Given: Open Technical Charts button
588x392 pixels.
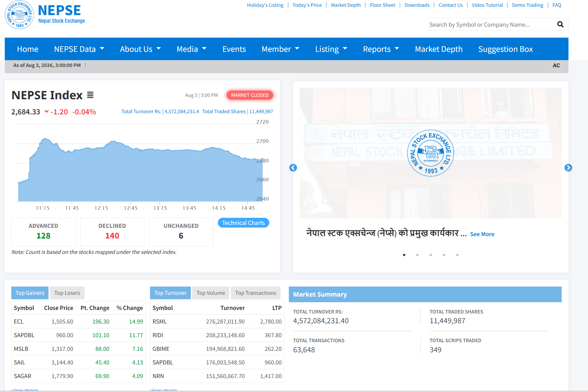Looking at the screenshot, I should (243, 223).
